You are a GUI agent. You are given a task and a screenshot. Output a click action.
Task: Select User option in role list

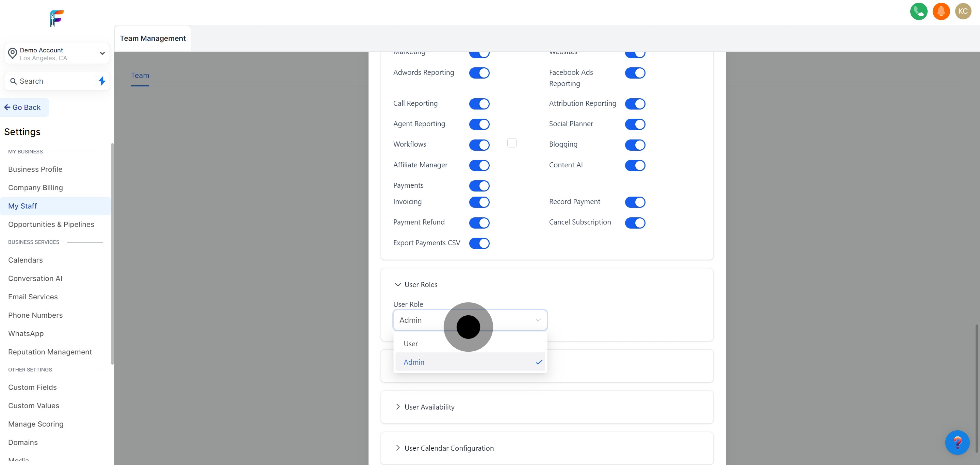pyautogui.click(x=411, y=344)
